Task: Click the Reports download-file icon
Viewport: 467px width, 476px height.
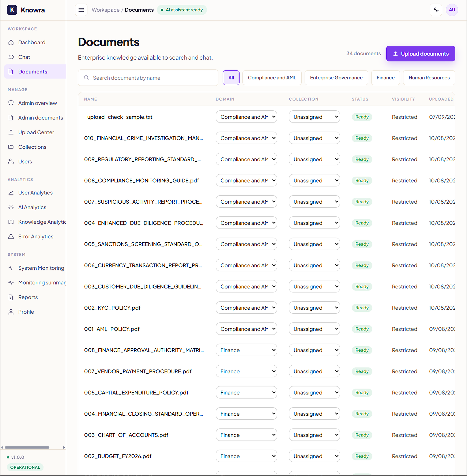Action: tap(11, 297)
